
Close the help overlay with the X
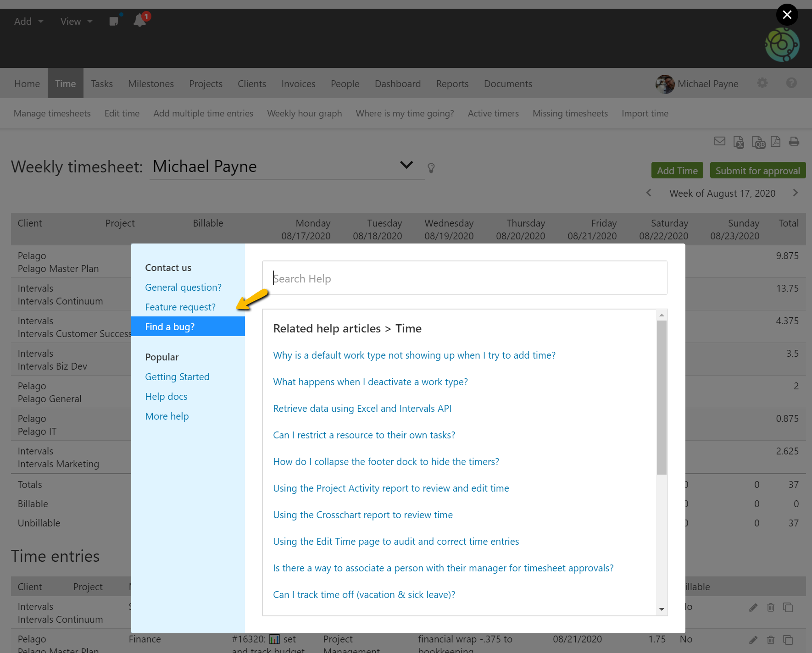tap(787, 15)
